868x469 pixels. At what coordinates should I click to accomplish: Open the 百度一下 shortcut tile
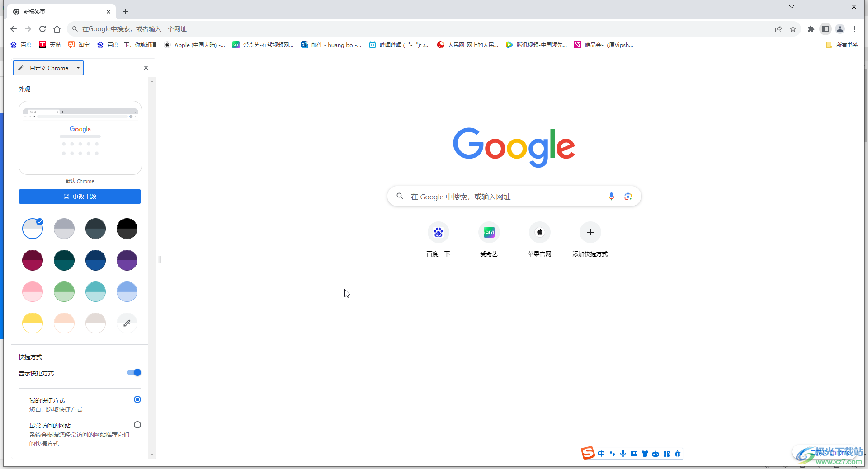[x=438, y=240]
